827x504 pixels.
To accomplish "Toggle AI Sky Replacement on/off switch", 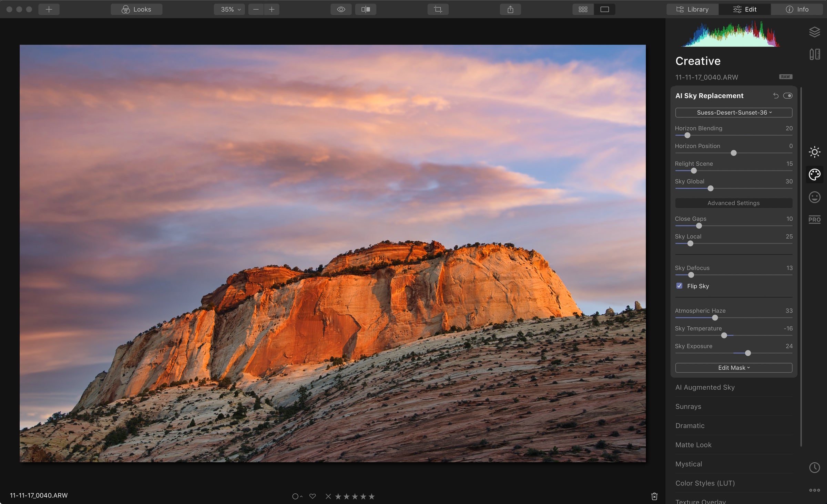I will pos(788,96).
